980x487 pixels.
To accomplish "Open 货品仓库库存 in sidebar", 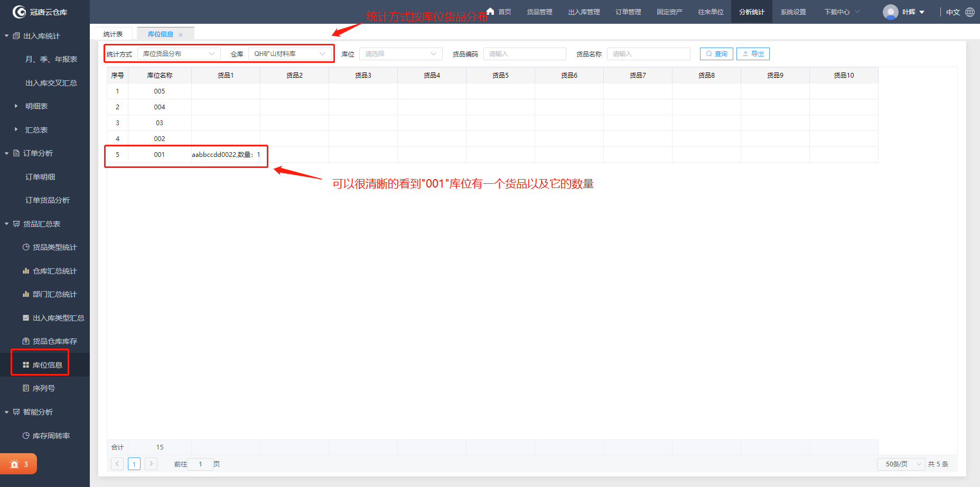I will 50,341.
